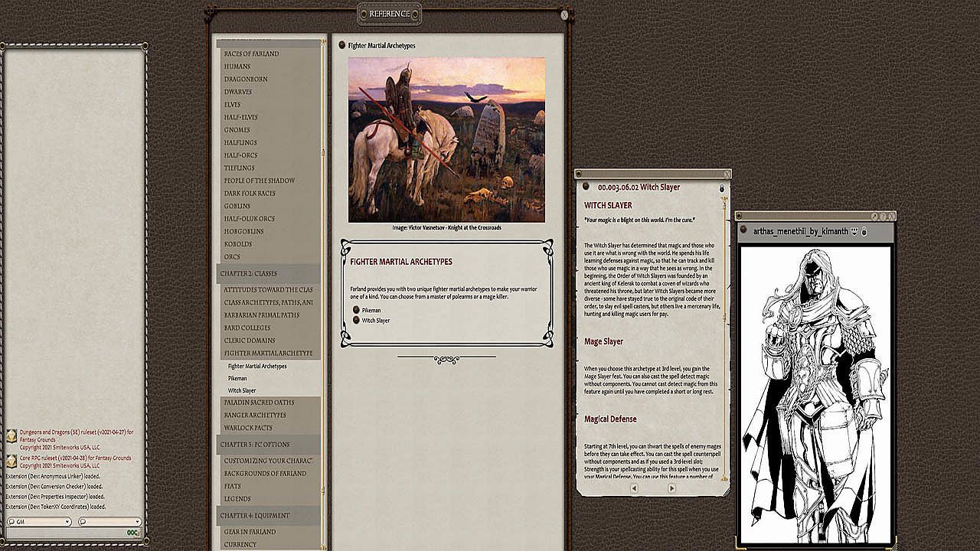The width and height of the screenshot is (980, 551).
Task: Open the Pikeman sub-page in the sidebar
Action: click(237, 378)
